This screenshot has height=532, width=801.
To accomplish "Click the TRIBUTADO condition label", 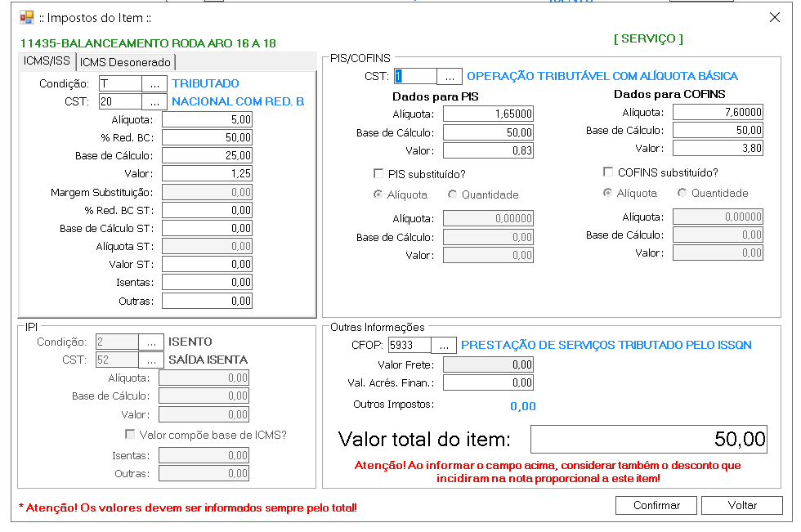I will coord(205,83).
